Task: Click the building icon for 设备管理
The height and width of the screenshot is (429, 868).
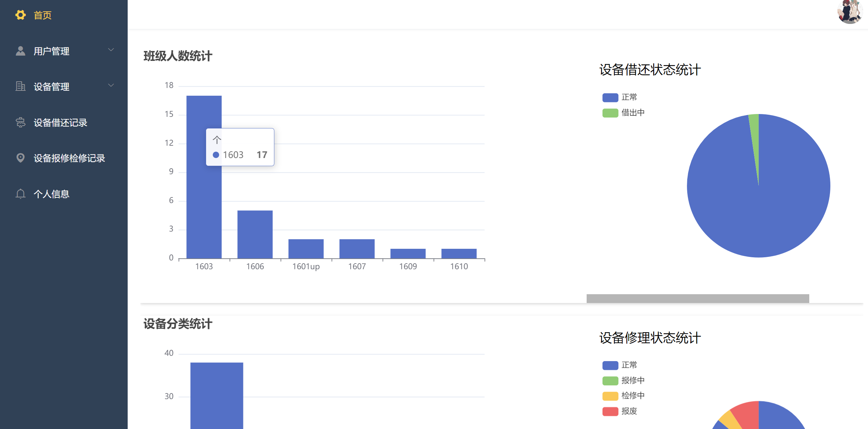Action: (x=20, y=86)
